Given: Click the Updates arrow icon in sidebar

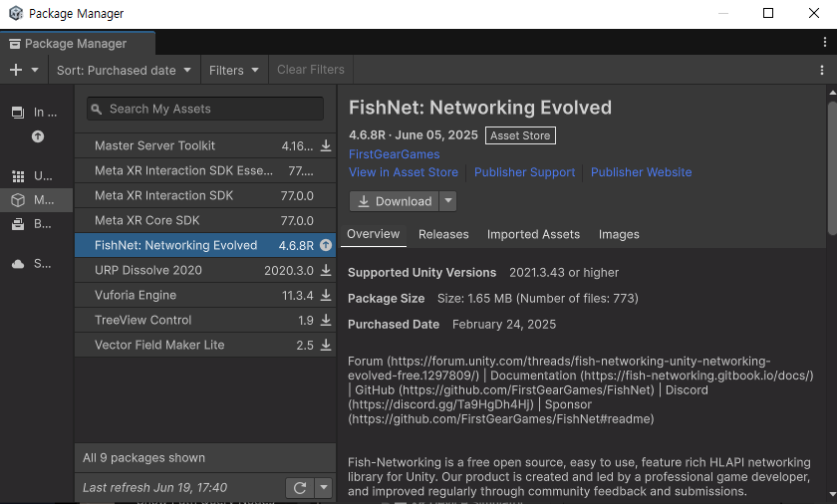Looking at the screenshot, I should tap(38, 136).
